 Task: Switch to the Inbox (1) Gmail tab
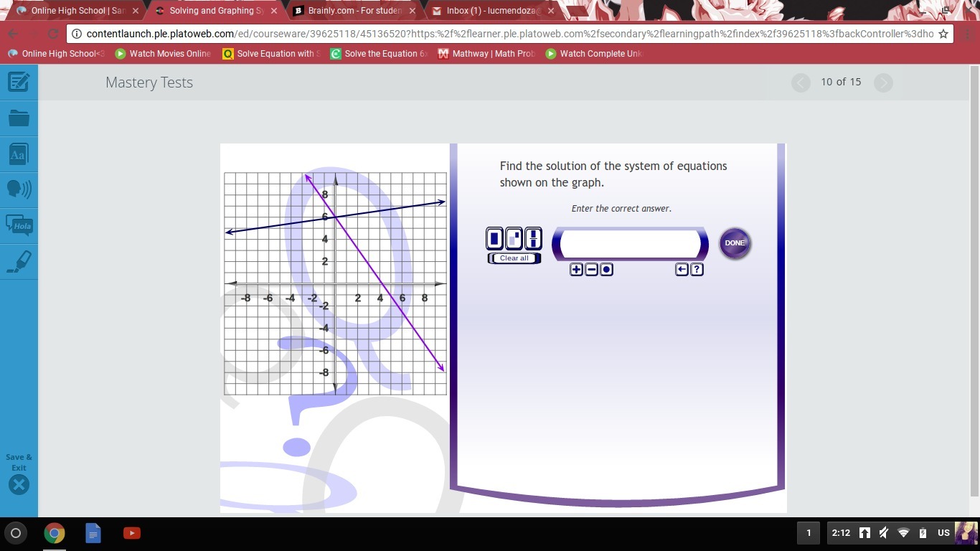click(x=493, y=11)
